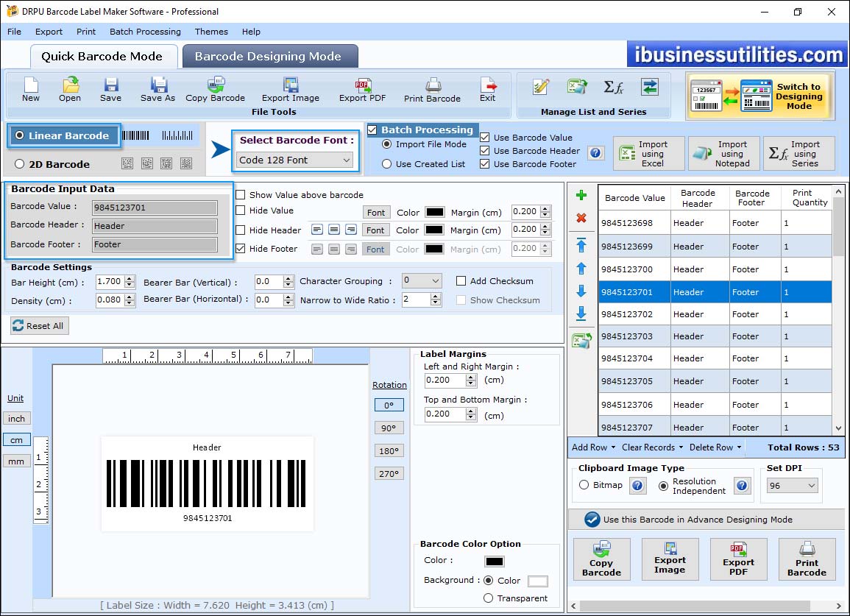Use this Barcode in Advance Designing Mode
850x616 pixels.
tap(706, 519)
